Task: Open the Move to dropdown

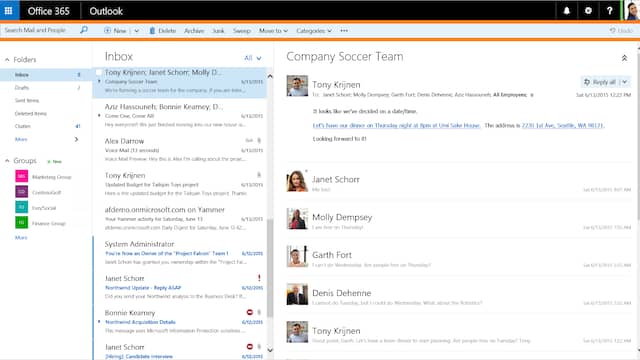Action: click(x=273, y=31)
